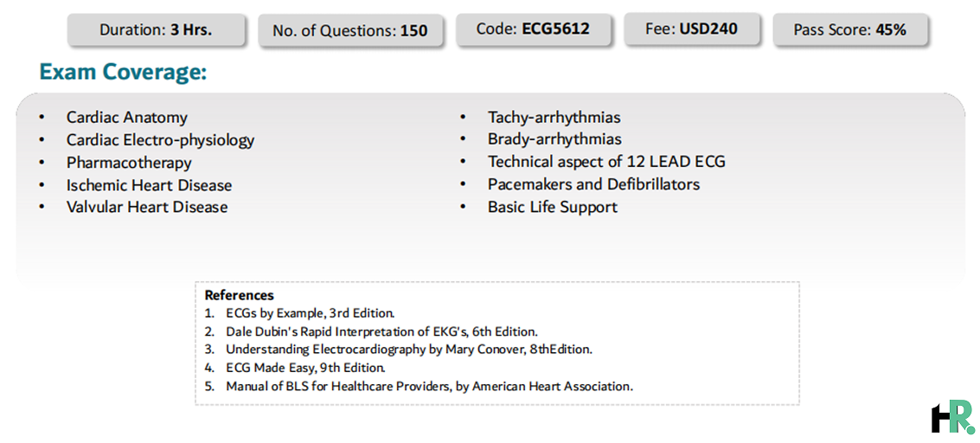Open ECGs by Example reference

(310, 313)
